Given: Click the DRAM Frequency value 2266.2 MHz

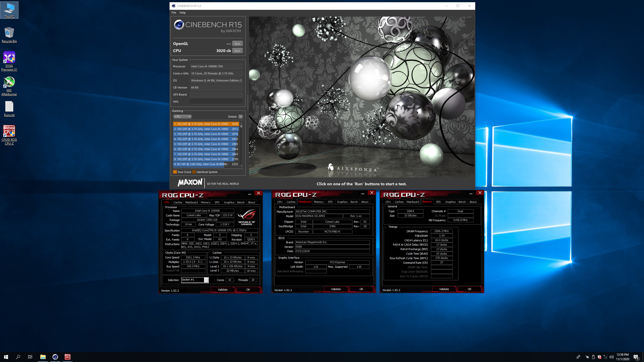Looking at the screenshot, I should [x=441, y=231].
